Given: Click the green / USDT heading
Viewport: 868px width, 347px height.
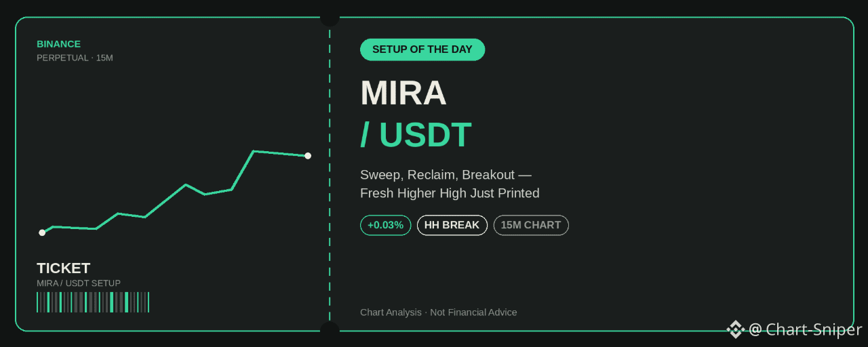Looking at the screenshot, I should click(x=416, y=135).
